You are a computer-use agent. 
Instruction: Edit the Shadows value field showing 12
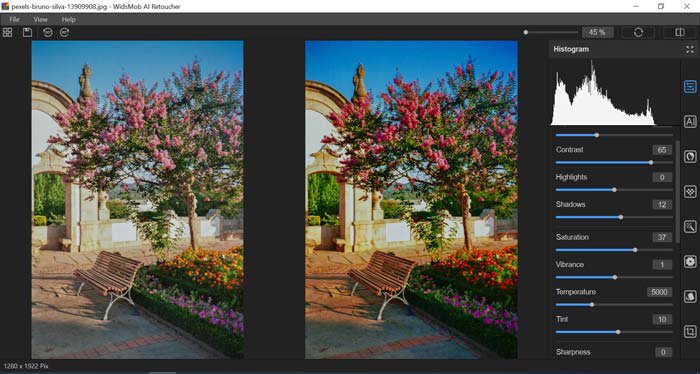(662, 204)
